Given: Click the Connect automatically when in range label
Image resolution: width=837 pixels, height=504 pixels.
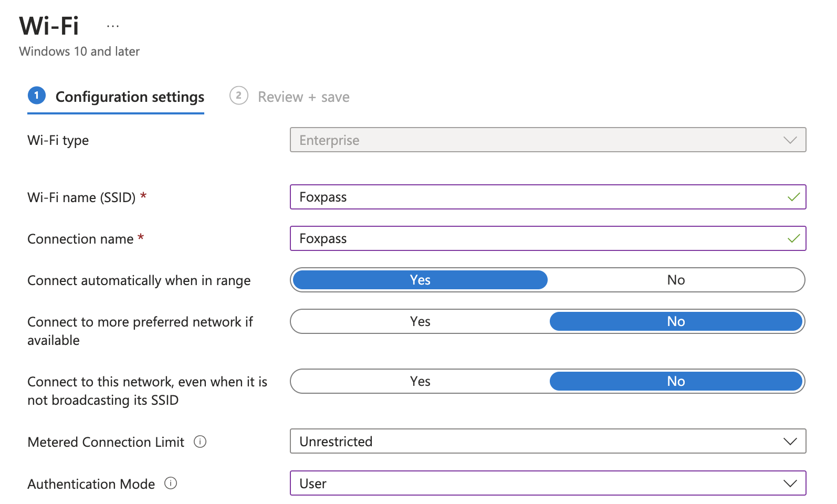Looking at the screenshot, I should pos(139,281).
